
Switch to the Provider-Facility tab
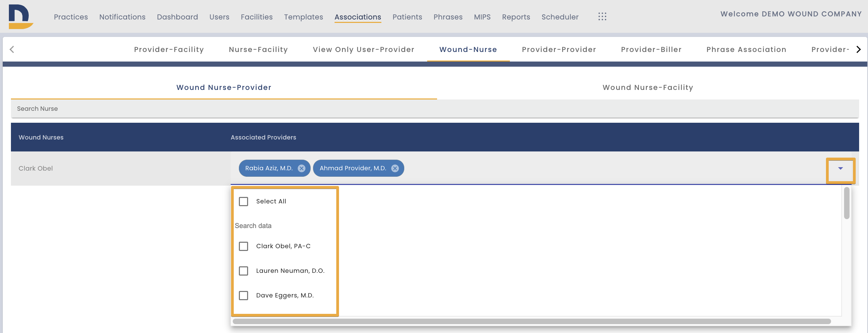click(169, 50)
